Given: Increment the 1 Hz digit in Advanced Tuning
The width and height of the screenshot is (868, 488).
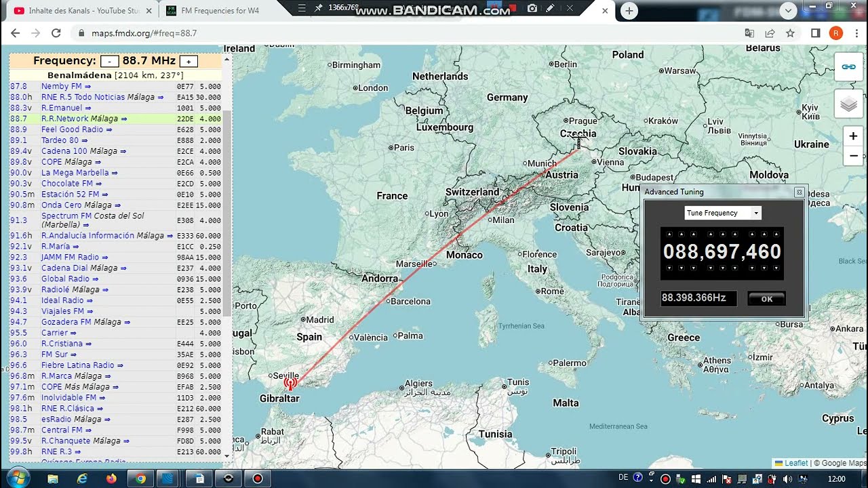Looking at the screenshot, I should click(776, 235).
